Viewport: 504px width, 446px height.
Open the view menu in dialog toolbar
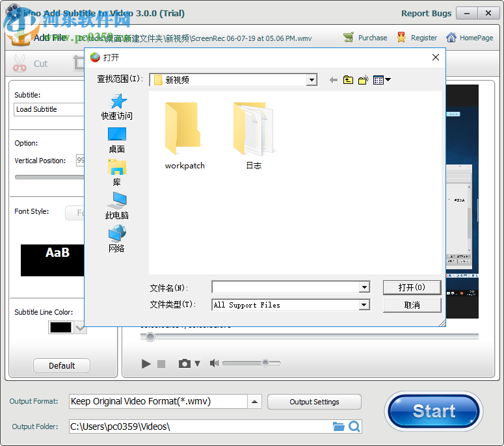382,80
